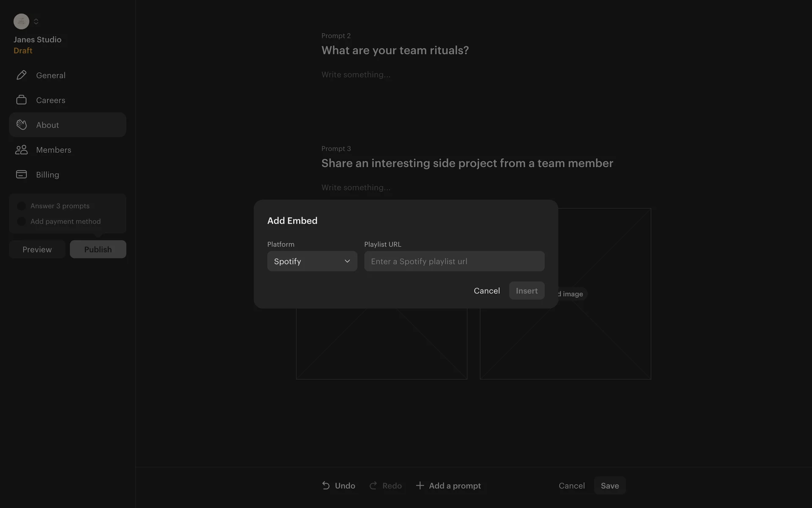Open the Members sidebar section
This screenshot has height=508, width=812.
point(53,150)
